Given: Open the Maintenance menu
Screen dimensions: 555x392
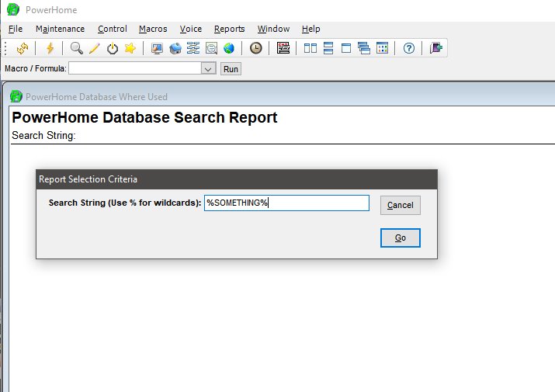Looking at the screenshot, I should pos(61,29).
